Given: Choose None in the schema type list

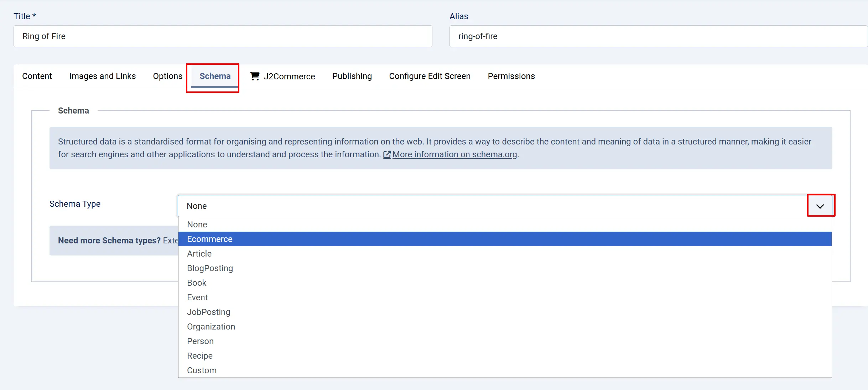Looking at the screenshot, I should tap(505, 225).
